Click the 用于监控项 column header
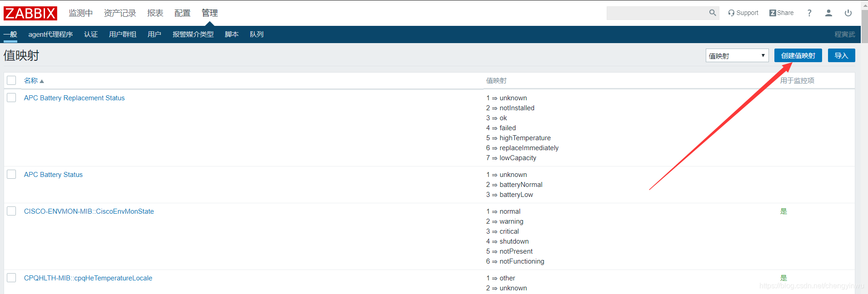Viewport: 868px width, 294px height. tap(797, 81)
